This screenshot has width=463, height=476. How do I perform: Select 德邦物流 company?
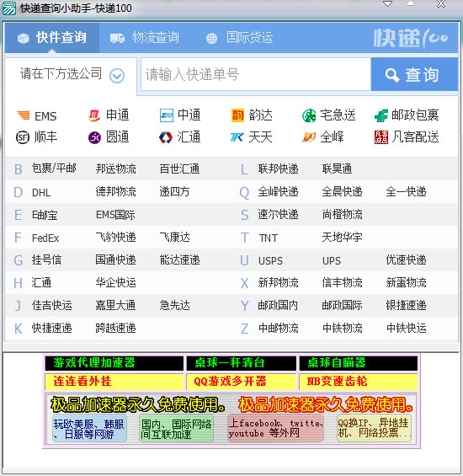tap(115, 191)
